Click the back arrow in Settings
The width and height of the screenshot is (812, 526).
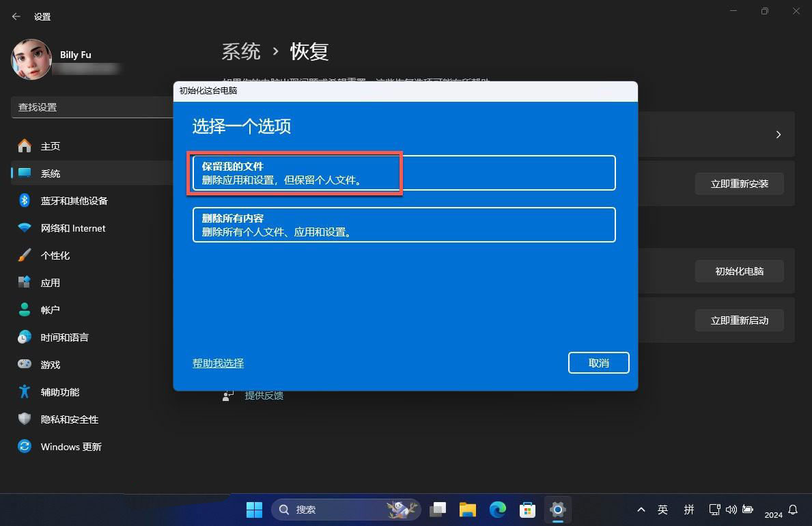(16, 16)
